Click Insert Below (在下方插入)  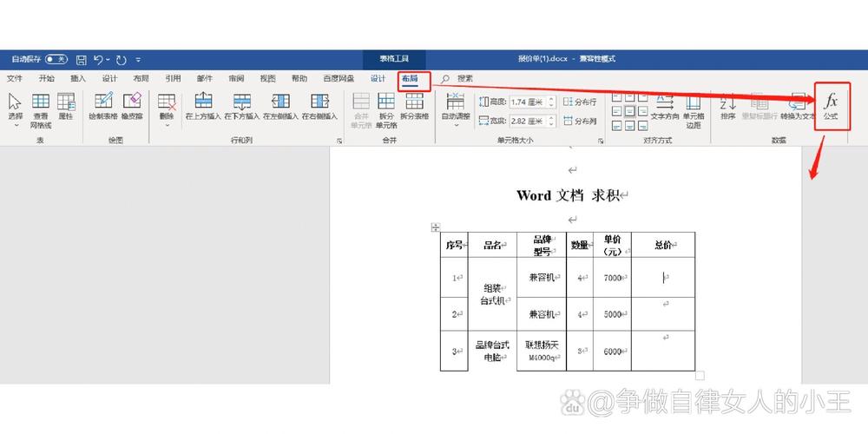pos(242,106)
